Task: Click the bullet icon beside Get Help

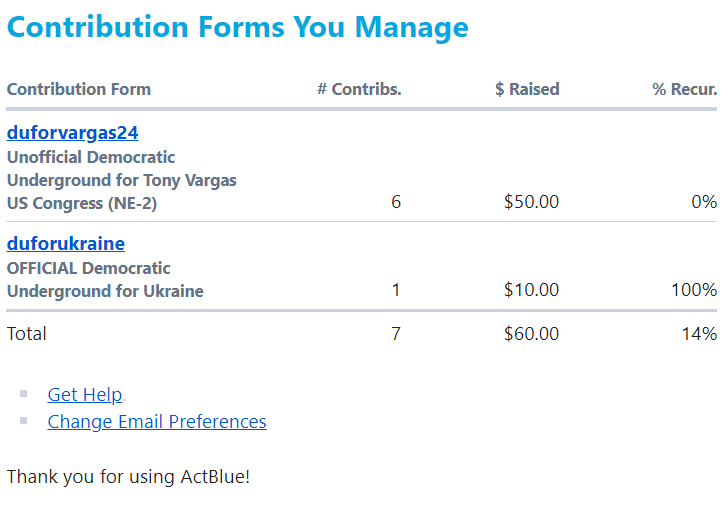Action: 24,393
